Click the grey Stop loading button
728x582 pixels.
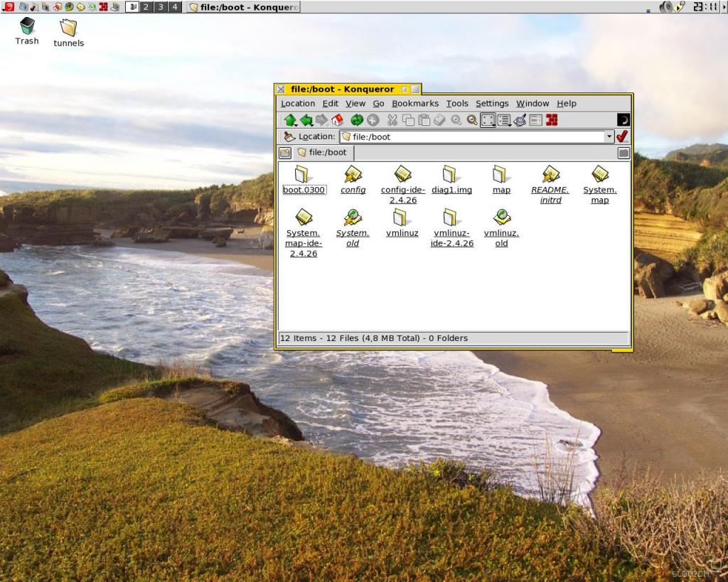pos(373,120)
